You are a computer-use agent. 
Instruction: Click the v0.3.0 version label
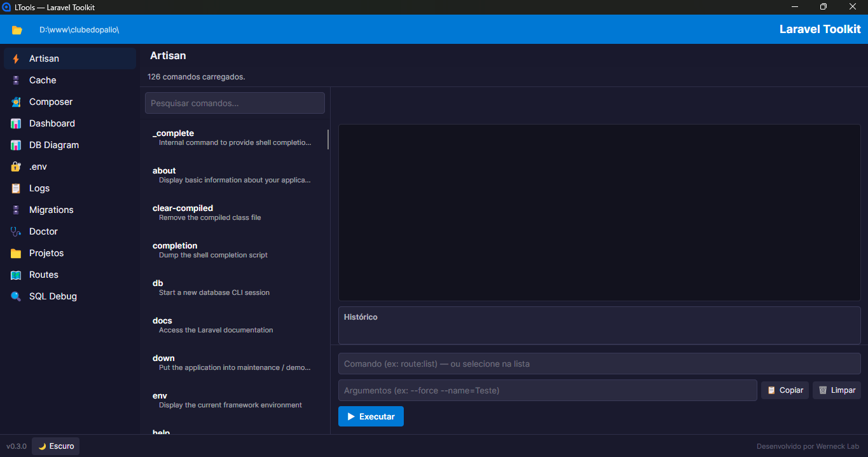coord(17,446)
